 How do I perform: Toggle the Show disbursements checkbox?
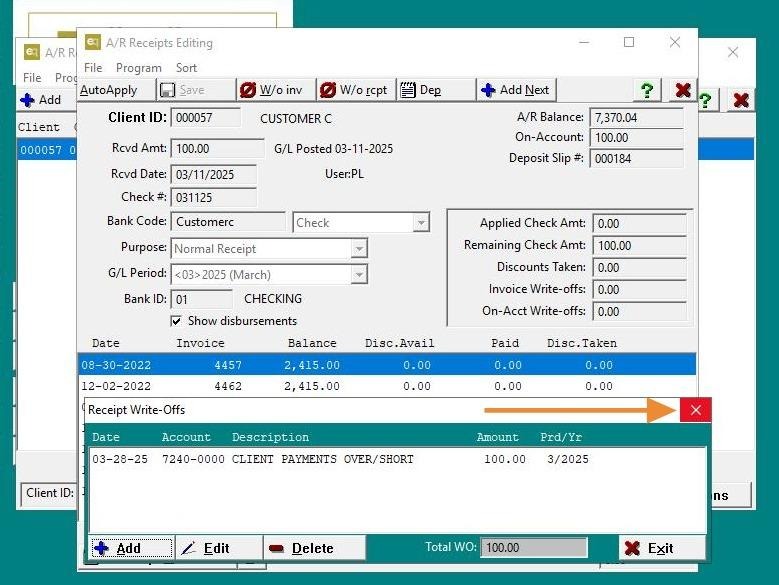pyautogui.click(x=176, y=321)
